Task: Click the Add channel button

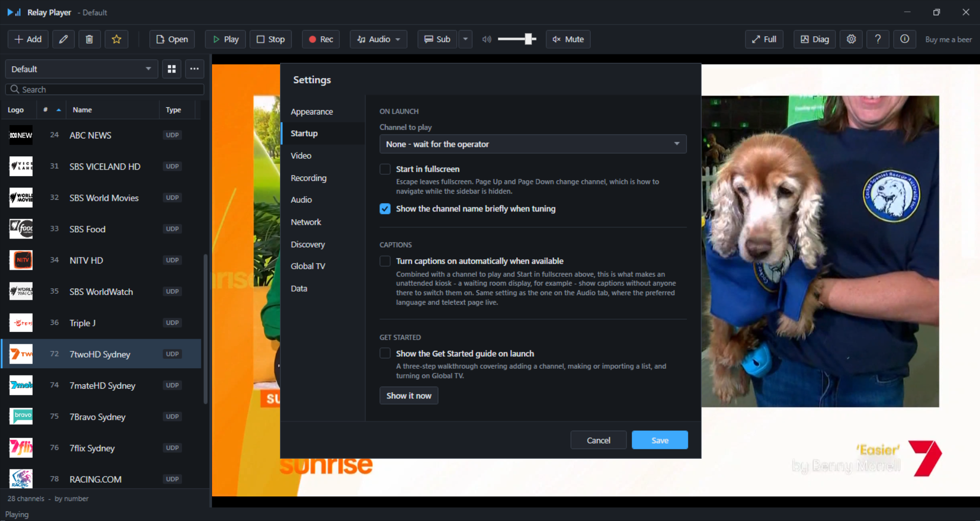Action: point(28,39)
